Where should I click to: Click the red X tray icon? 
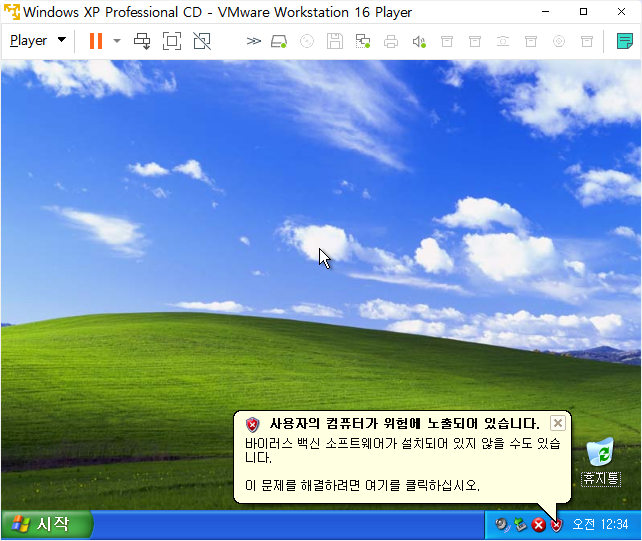tap(538, 525)
